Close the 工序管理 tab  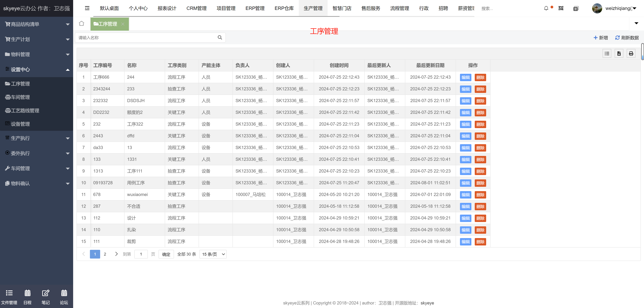point(123,24)
